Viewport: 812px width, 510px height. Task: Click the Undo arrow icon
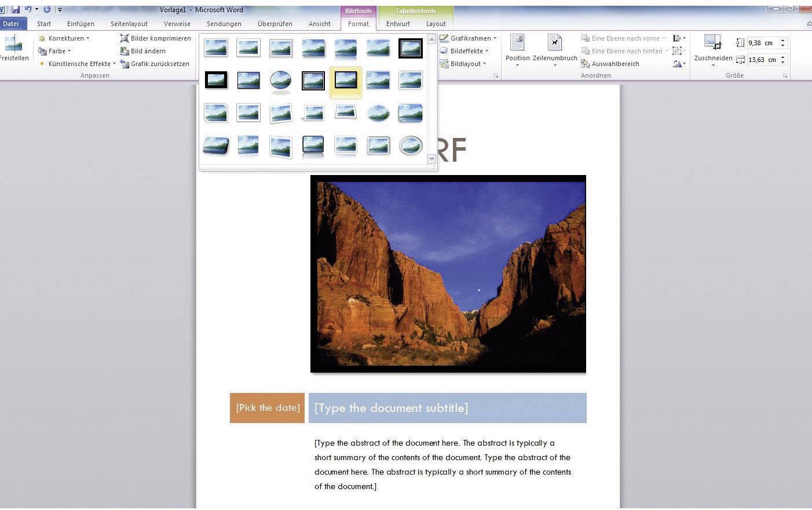[28, 9]
